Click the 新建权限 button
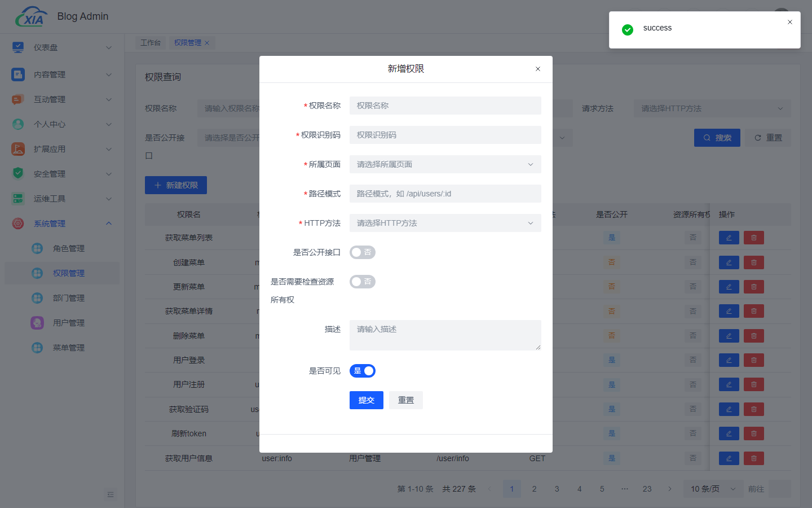The image size is (812, 508). point(176,185)
